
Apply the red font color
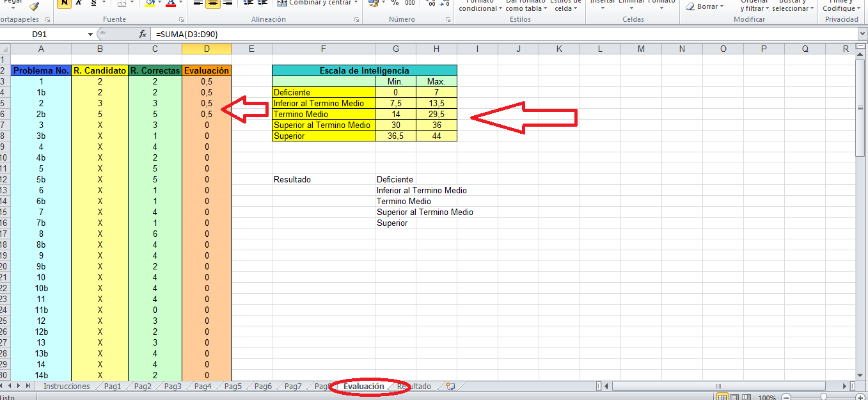click(170, 3)
